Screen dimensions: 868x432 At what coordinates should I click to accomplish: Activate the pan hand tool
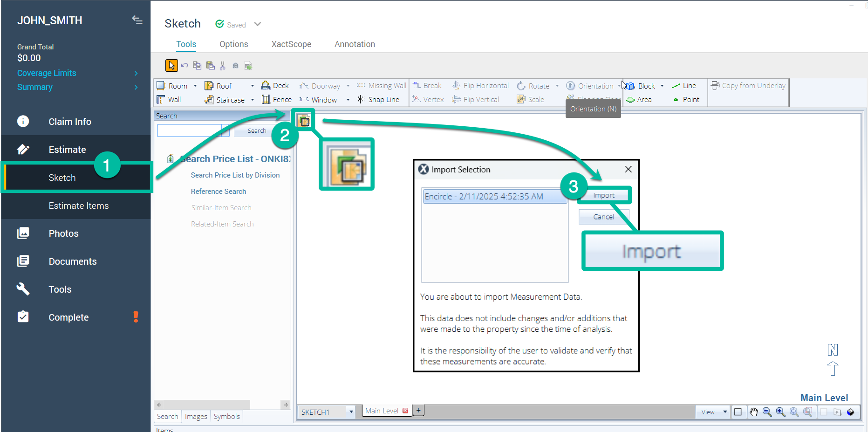point(753,412)
